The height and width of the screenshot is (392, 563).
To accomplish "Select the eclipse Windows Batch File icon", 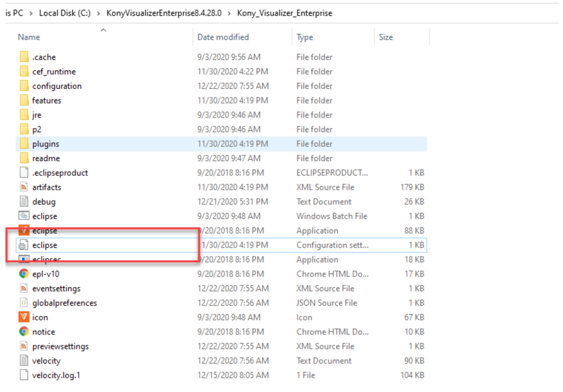I will click(24, 216).
